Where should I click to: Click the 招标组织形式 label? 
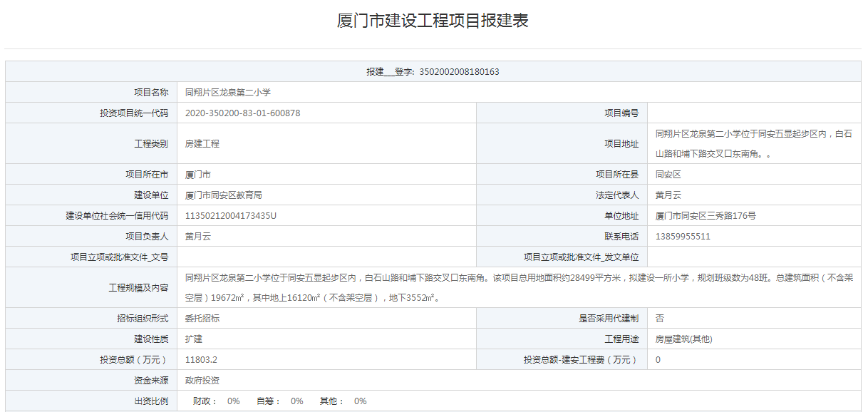point(143,319)
